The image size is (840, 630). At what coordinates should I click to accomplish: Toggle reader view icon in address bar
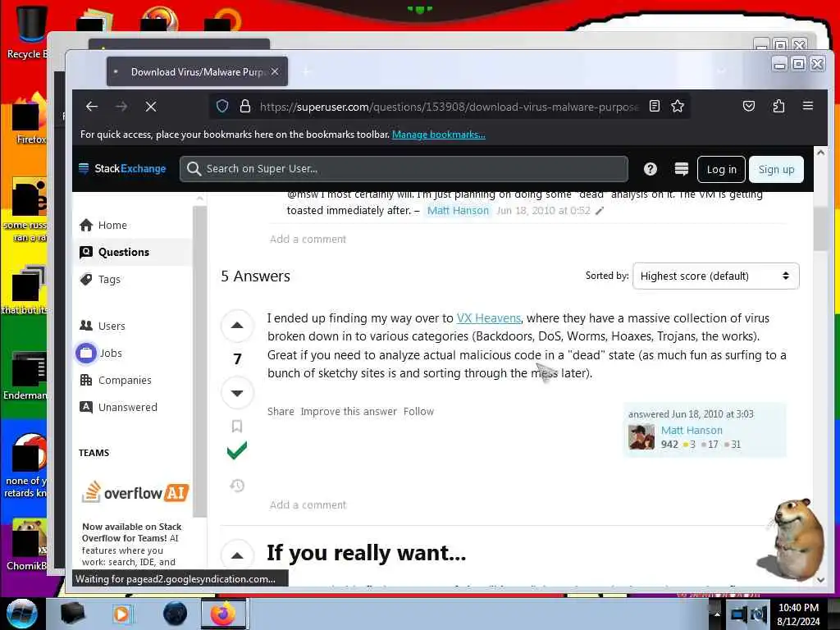click(x=654, y=106)
